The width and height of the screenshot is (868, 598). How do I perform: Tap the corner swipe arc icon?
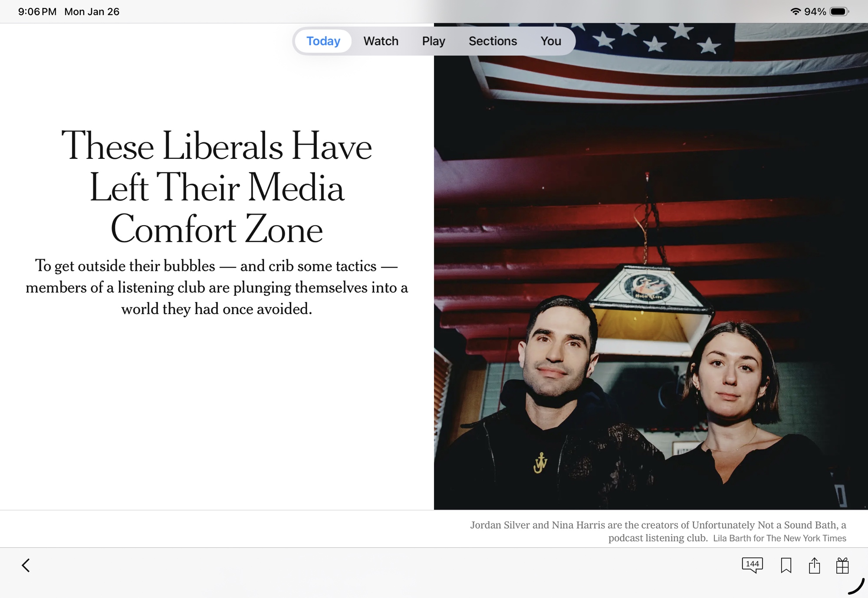click(x=856, y=587)
